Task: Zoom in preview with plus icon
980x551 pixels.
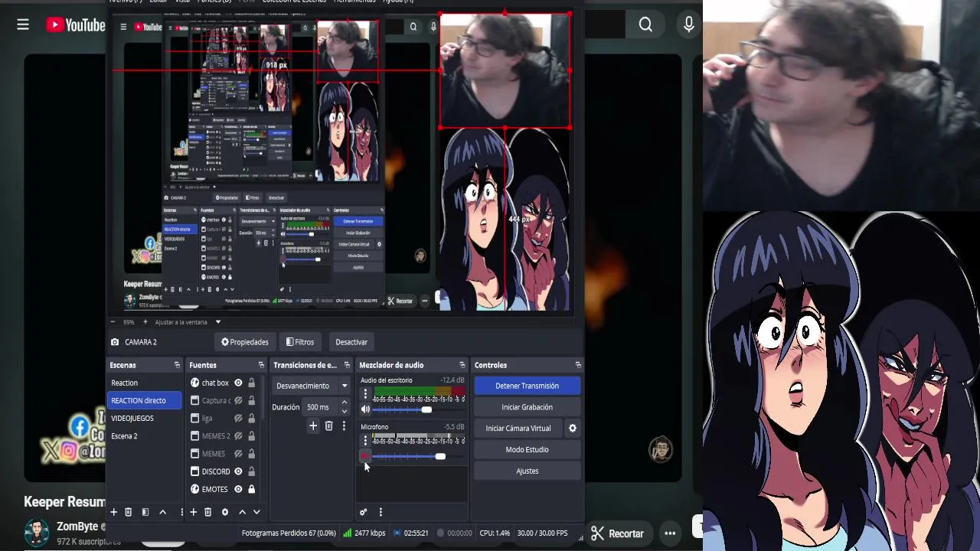Action: pyautogui.click(x=145, y=322)
